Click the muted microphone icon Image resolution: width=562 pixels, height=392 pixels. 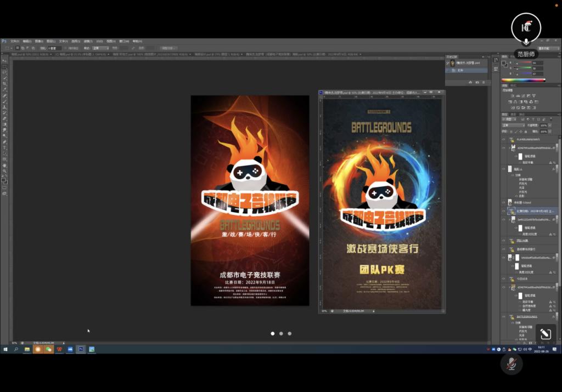(x=512, y=363)
